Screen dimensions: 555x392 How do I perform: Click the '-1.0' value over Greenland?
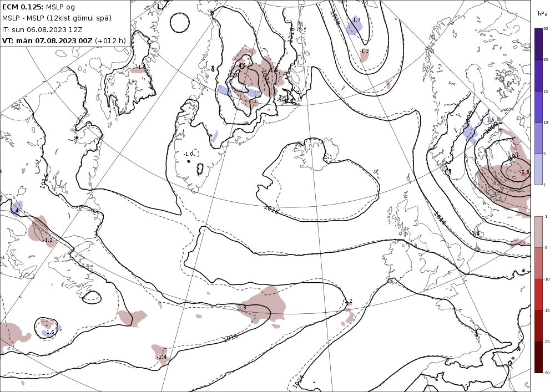click(x=188, y=154)
